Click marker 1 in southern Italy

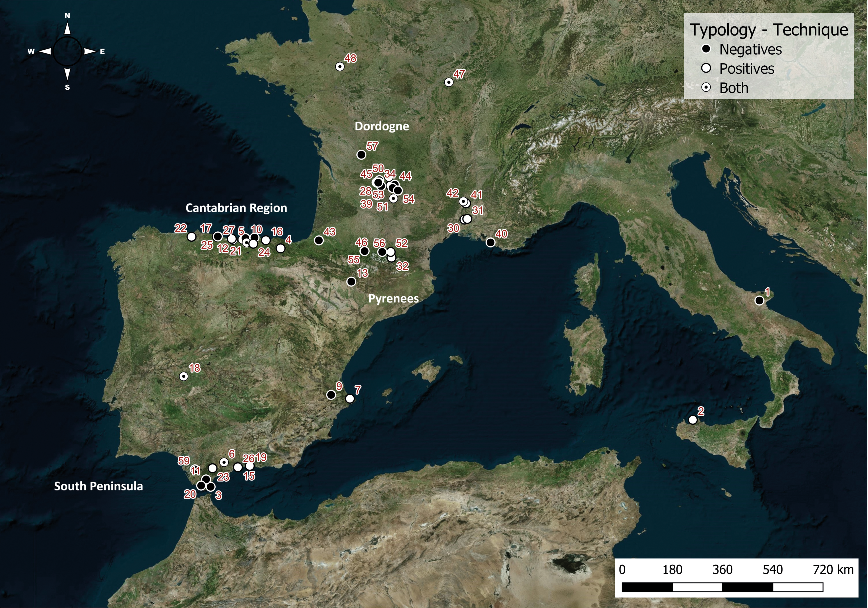tap(759, 300)
